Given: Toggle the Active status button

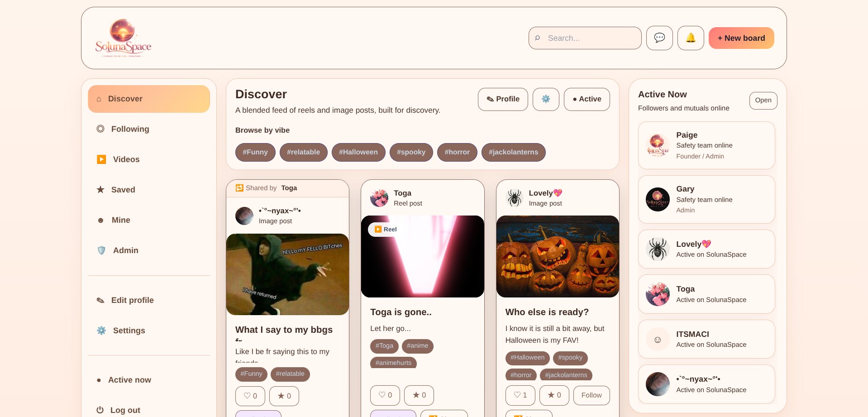Looking at the screenshot, I should (587, 99).
